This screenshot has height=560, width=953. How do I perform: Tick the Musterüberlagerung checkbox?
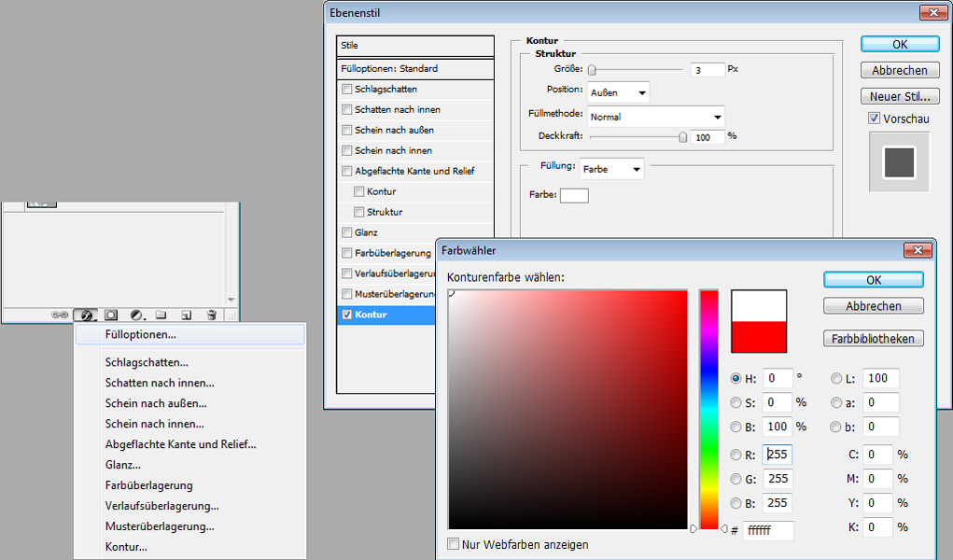(x=347, y=294)
